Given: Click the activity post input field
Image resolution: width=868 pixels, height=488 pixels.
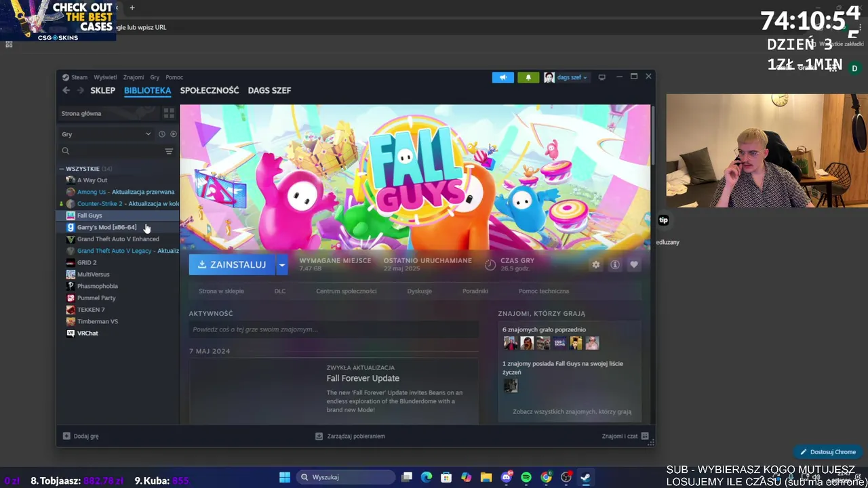Looking at the screenshot, I should [x=334, y=329].
